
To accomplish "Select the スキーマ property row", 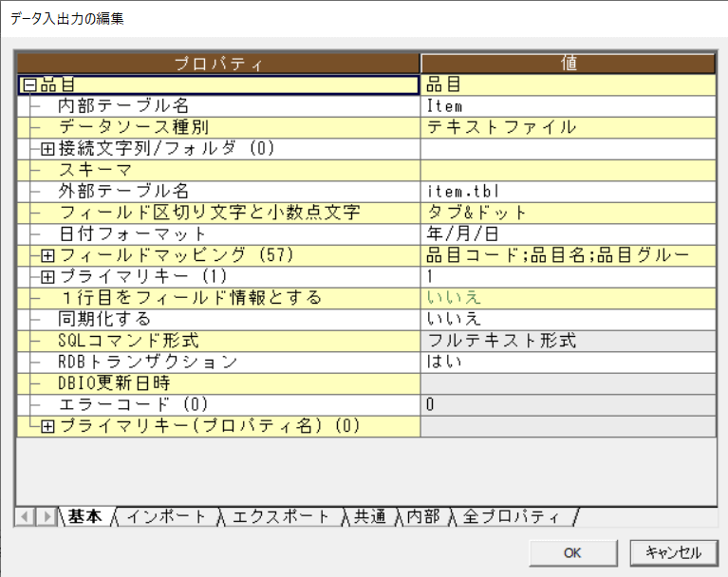I will point(218,171).
